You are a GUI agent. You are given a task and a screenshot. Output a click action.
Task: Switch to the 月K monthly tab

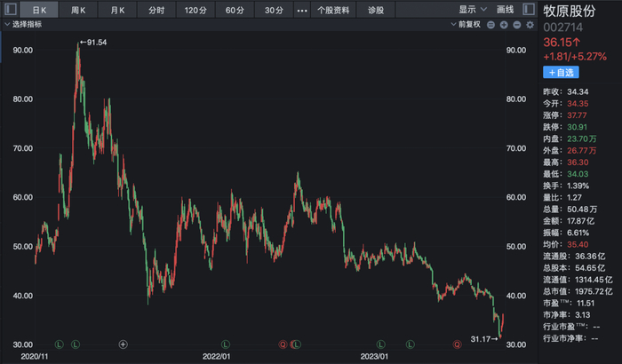tap(118, 9)
